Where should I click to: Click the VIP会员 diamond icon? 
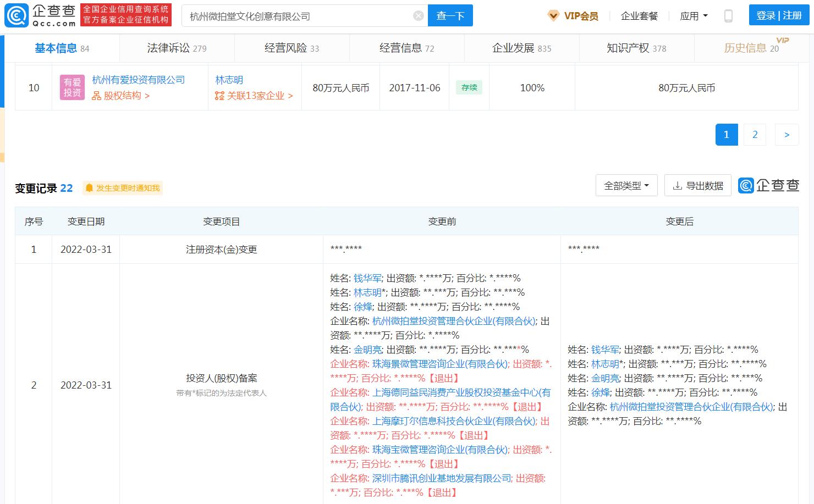coord(553,16)
